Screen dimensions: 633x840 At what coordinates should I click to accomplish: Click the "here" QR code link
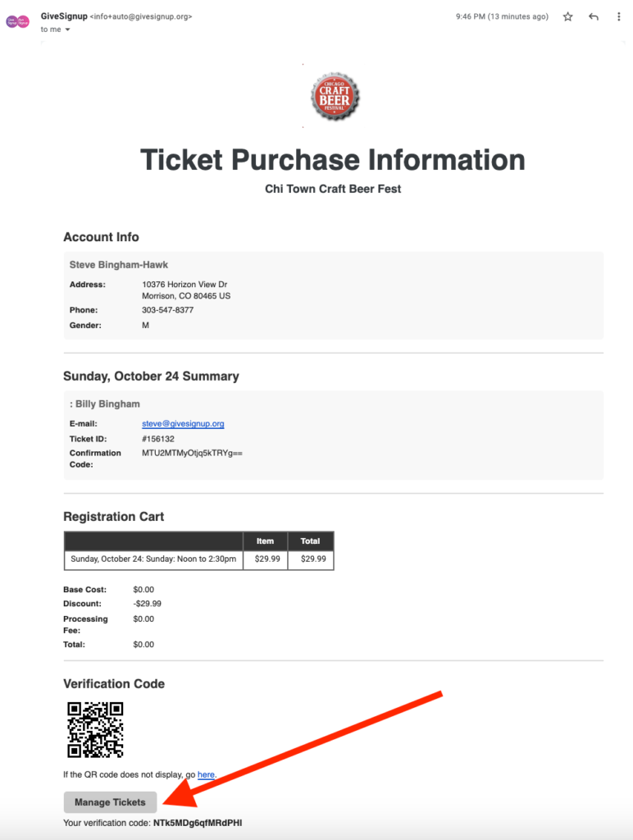[206, 774]
